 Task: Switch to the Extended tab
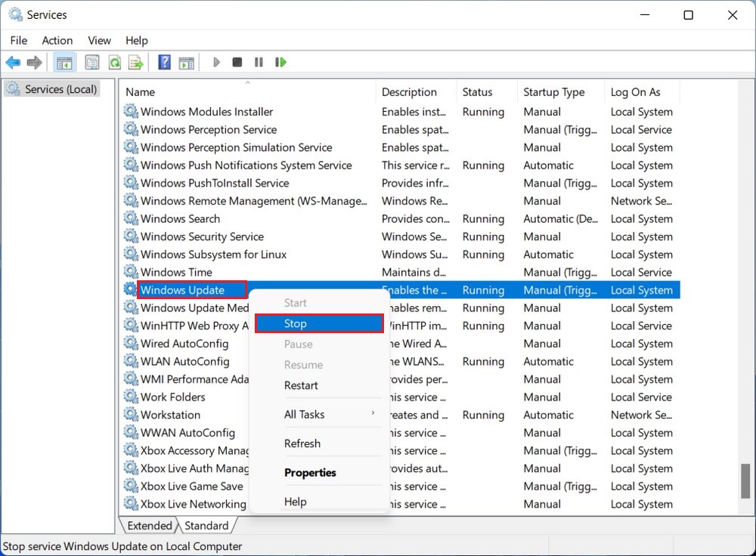tap(150, 526)
